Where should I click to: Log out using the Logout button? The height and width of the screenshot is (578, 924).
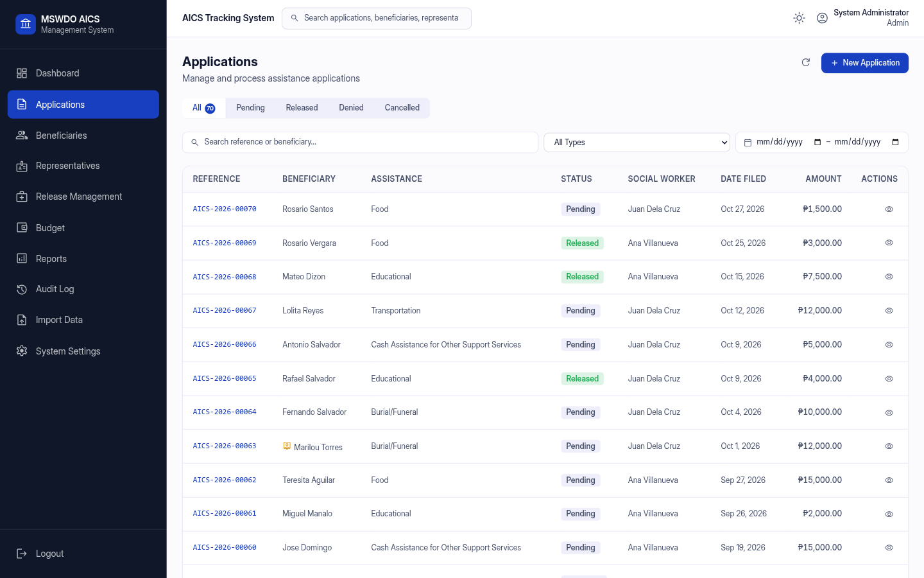point(83,554)
